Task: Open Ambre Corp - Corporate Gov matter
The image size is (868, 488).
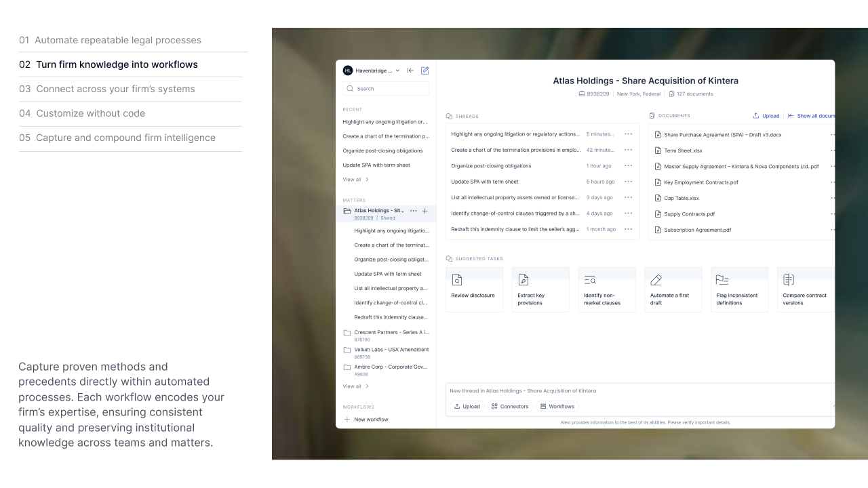Action: click(x=386, y=369)
